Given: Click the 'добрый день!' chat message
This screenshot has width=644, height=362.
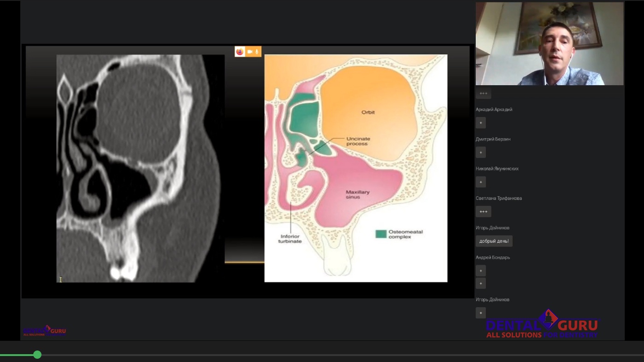Looking at the screenshot, I should (x=494, y=241).
